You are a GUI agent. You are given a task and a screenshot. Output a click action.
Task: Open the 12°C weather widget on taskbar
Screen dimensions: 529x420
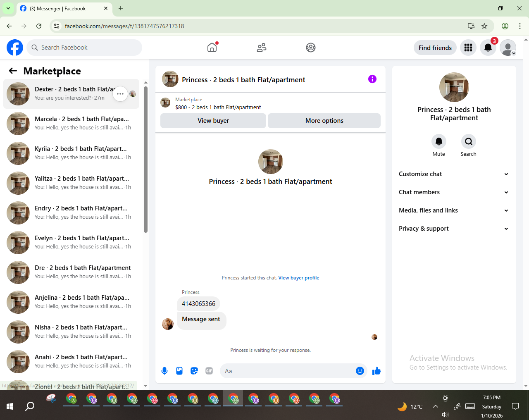coord(410,407)
